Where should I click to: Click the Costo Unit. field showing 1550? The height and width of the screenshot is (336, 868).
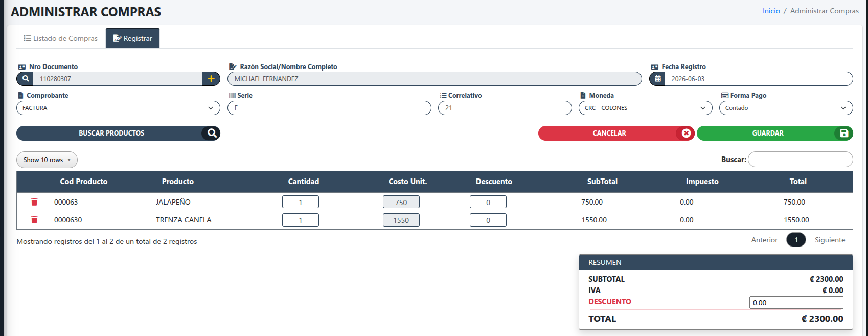click(x=401, y=220)
